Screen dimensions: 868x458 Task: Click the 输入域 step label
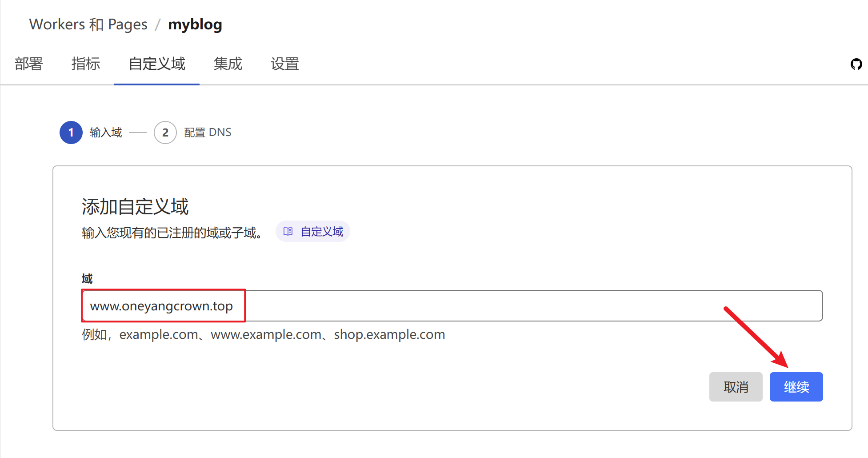pos(106,133)
